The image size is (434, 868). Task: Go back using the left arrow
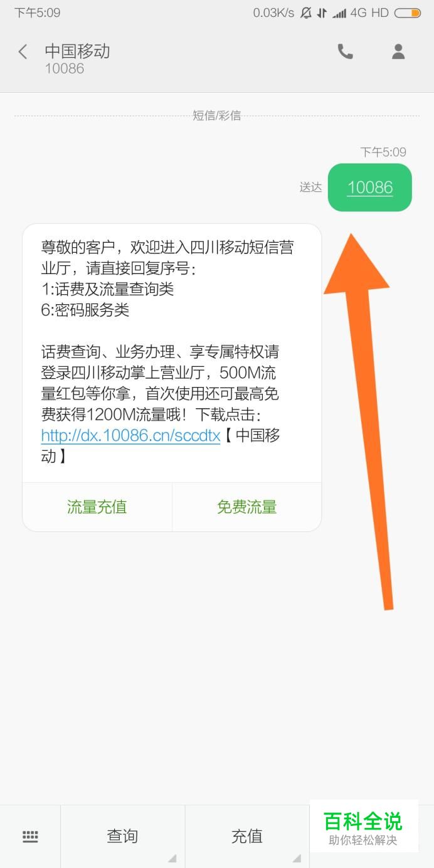[23, 51]
